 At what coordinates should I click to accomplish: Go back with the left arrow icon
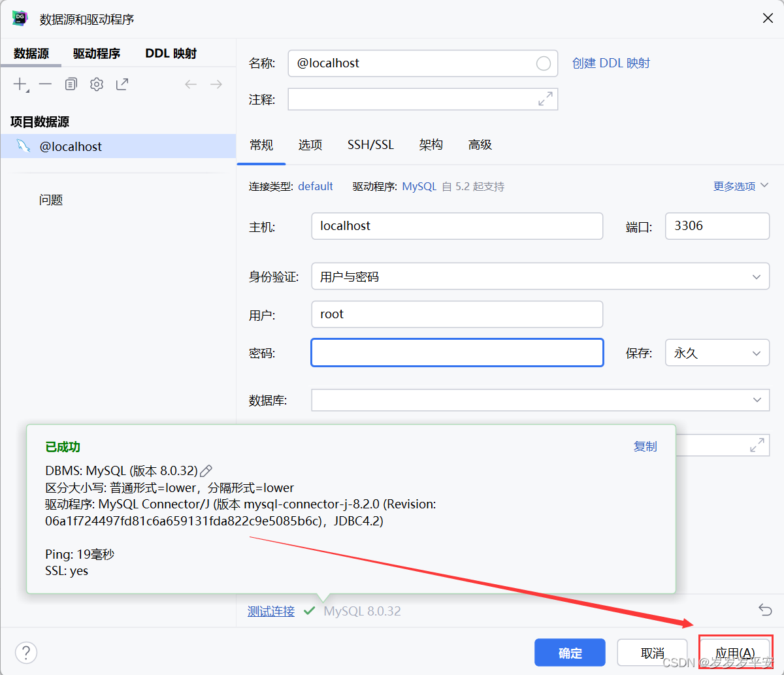pyautogui.click(x=191, y=84)
